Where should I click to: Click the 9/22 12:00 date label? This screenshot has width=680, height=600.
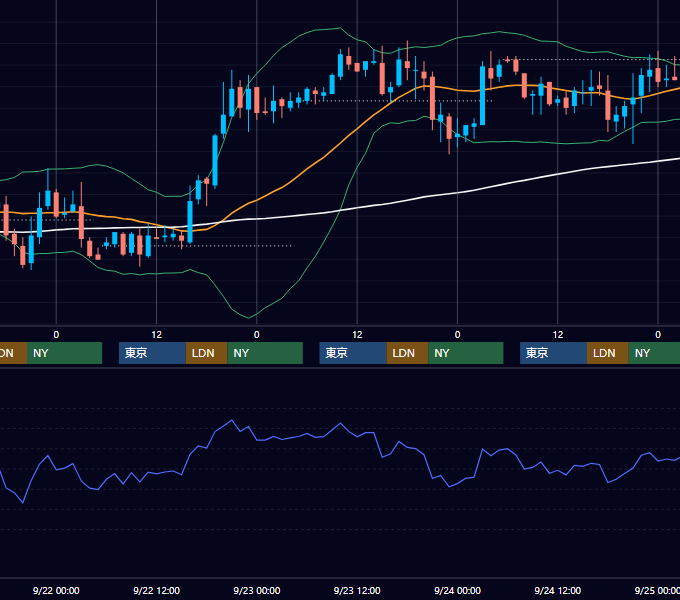(156, 590)
